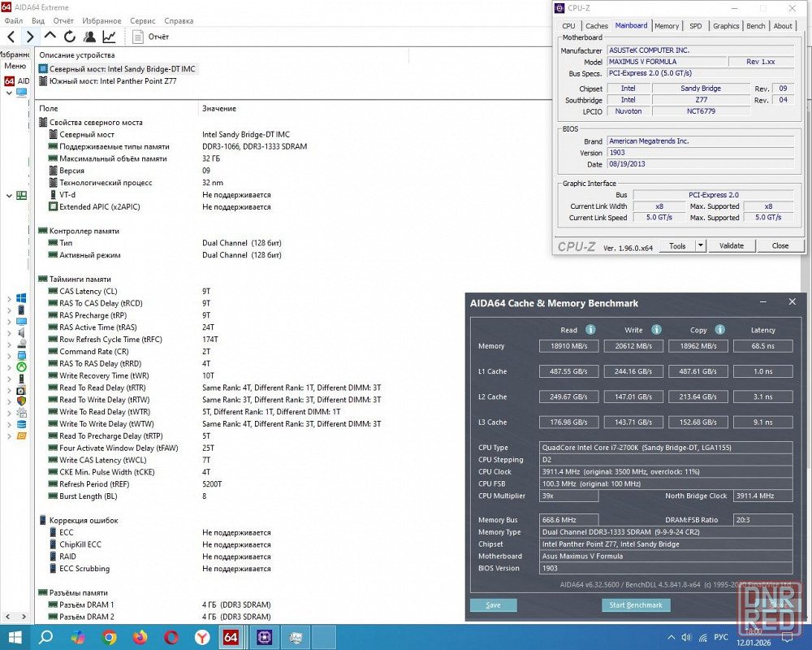This screenshot has height=650, width=812.
Task: Switch to the SPD tab in CPU-Z
Action: [x=695, y=26]
